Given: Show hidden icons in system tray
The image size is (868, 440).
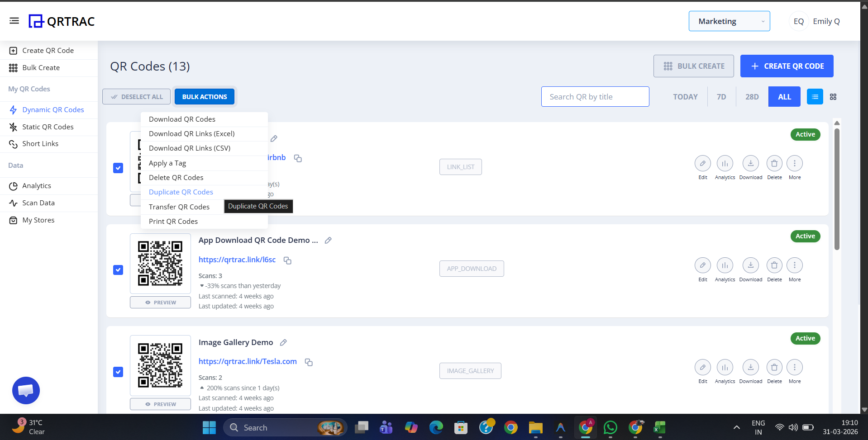Looking at the screenshot, I should [736, 427].
